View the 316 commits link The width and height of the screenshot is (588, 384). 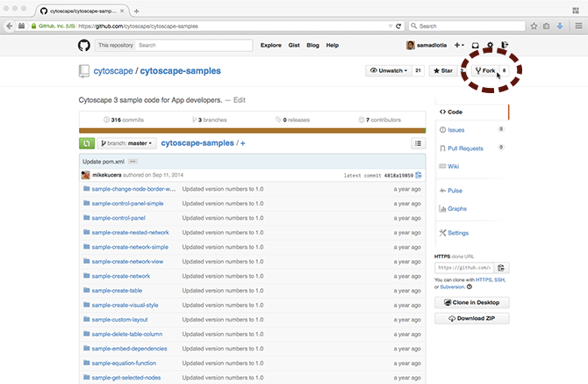(124, 120)
